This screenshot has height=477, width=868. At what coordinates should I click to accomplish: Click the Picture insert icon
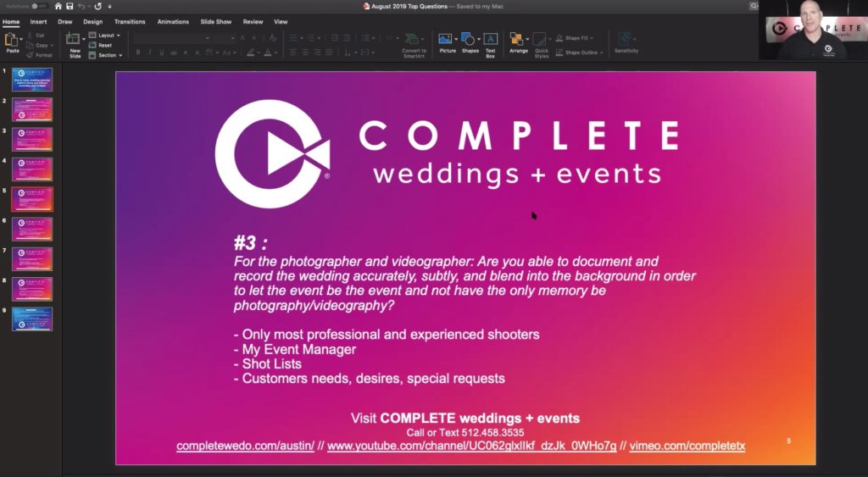click(x=445, y=39)
